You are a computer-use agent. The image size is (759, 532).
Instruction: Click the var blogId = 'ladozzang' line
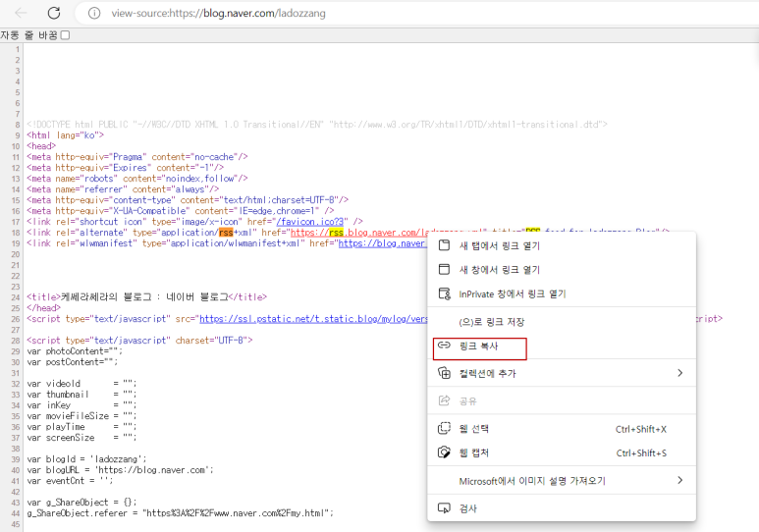(x=86, y=459)
